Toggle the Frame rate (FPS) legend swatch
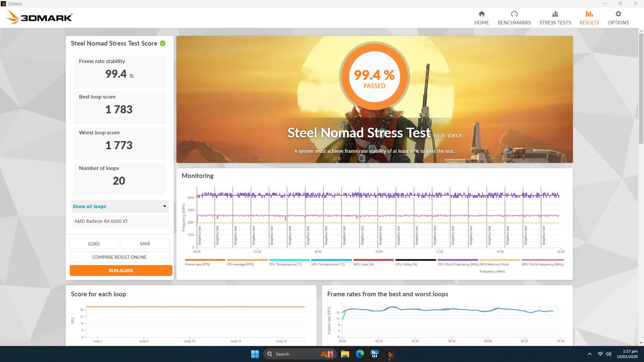Image resolution: width=644 pixels, height=362 pixels. [205, 260]
